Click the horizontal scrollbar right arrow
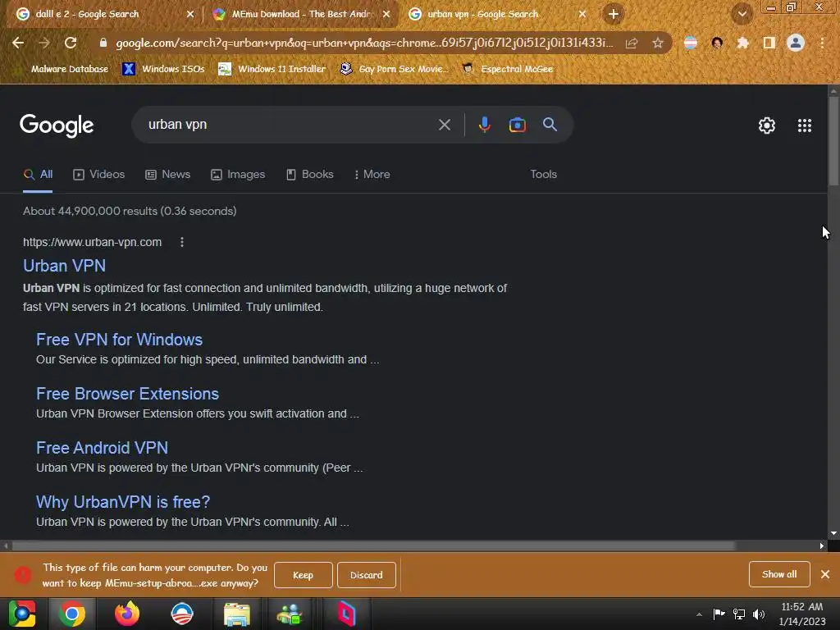 pyautogui.click(x=822, y=546)
